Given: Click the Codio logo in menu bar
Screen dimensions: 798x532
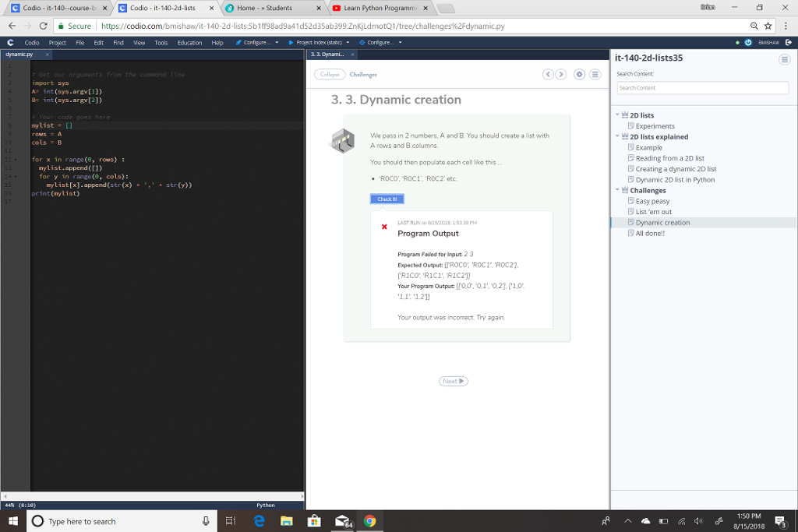Looking at the screenshot, I should [x=10, y=43].
